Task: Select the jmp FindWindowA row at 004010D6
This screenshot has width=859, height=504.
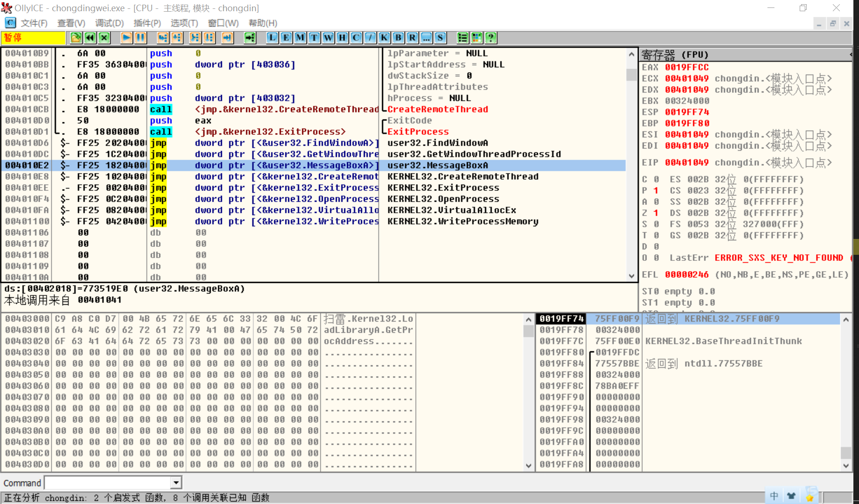Action: (x=314, y=143)
